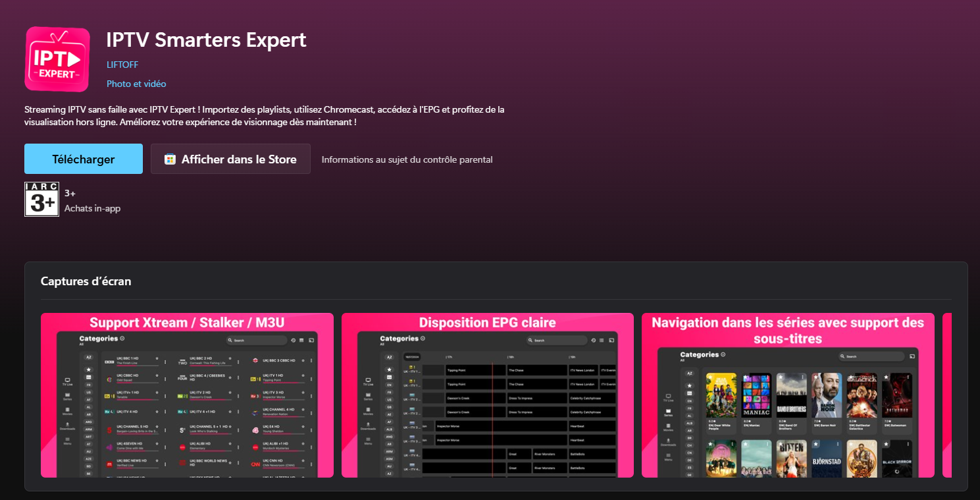The image size is (980, 500).
Task: Click the Télécharger button
Action: pyautogui.click(x=83, y=158)
